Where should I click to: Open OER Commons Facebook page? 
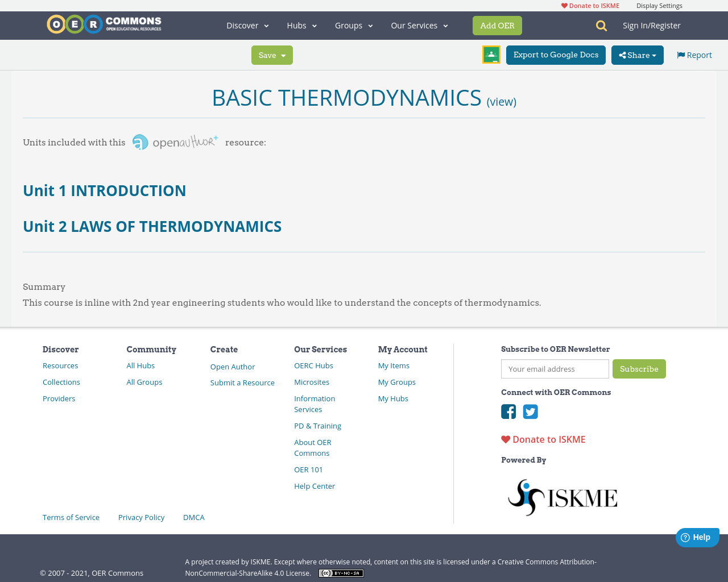[x=508, y=410]
